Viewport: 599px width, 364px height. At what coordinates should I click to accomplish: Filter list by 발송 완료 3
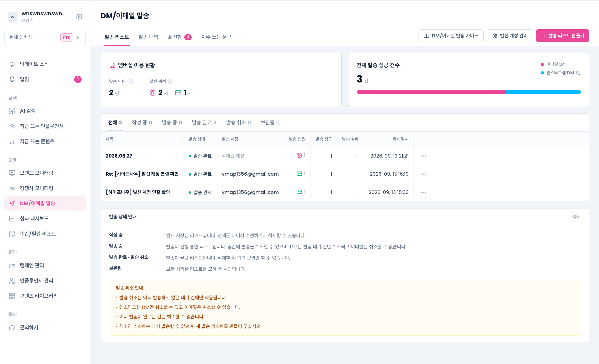click(204, 122)
